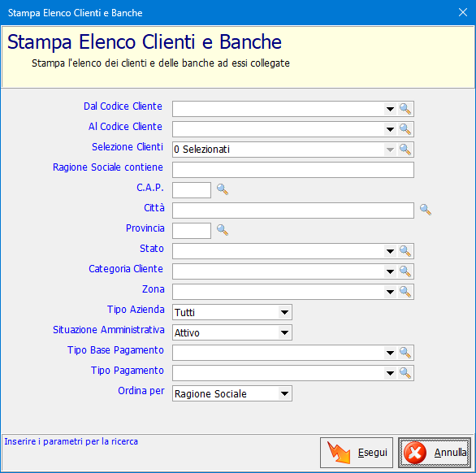Click the Annulla button
This screenshot has height=473, width=476.
(435, 453)
